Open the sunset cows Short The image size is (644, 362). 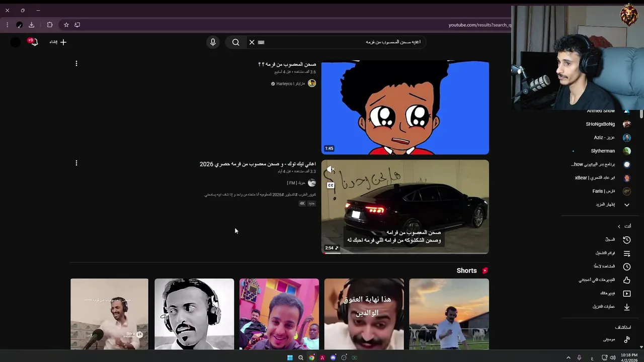pyautogui.click(x=449, y=314)
